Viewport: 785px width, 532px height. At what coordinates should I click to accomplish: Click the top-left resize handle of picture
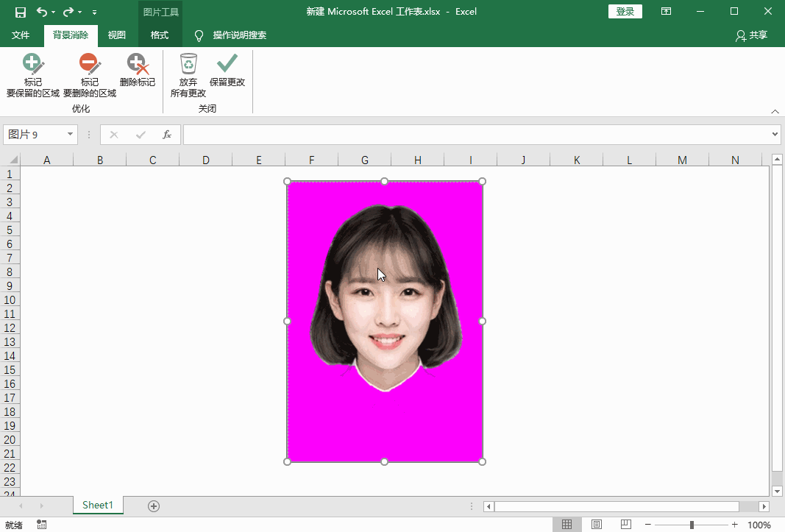point(288,181)
